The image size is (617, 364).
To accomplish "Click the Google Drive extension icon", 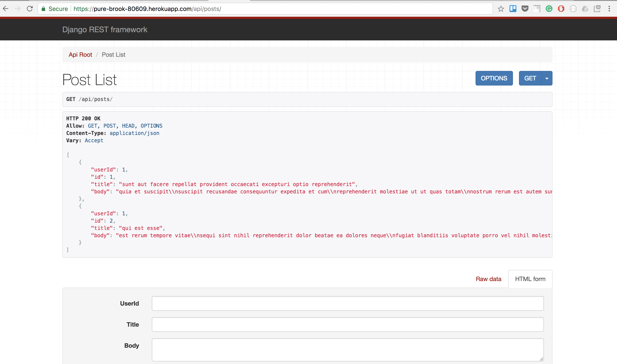I will (585, 9).
